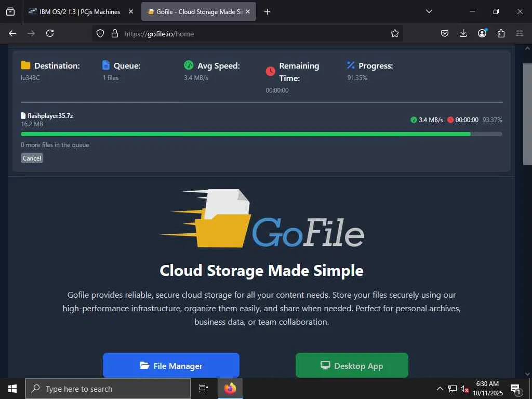Click the scrollbar down arrow
The image size is (532, 399).
click(x=528, y=374)
